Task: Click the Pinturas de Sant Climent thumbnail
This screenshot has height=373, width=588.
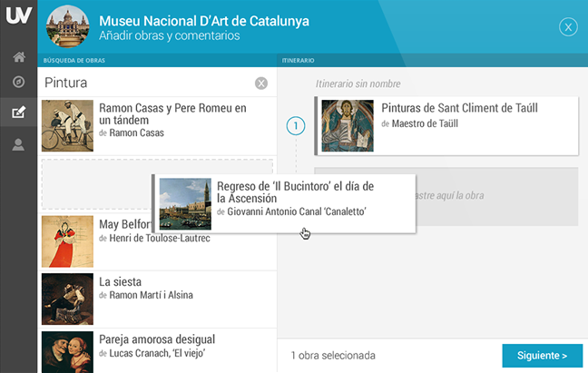Action: tap(348, 125)
